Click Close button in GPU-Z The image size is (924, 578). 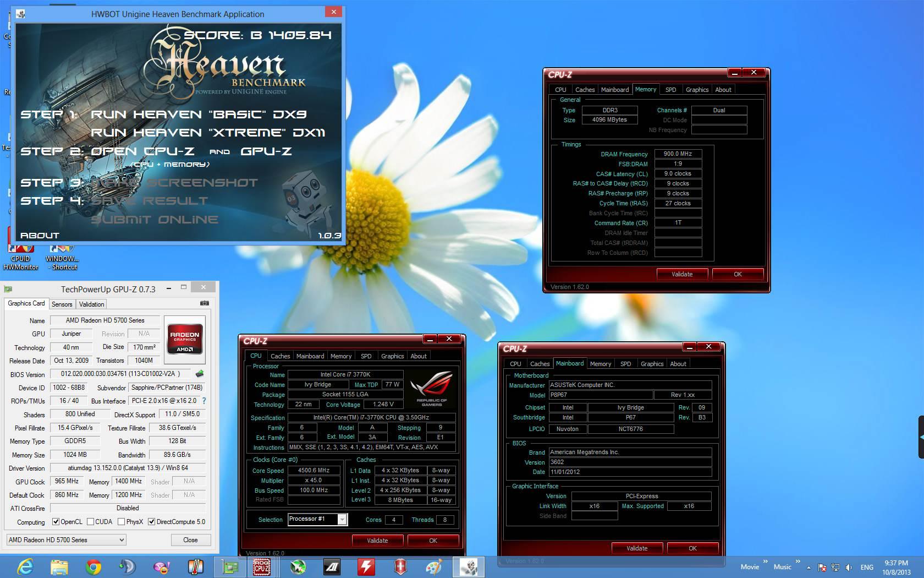pyautogui.click(x=190, y=540)
